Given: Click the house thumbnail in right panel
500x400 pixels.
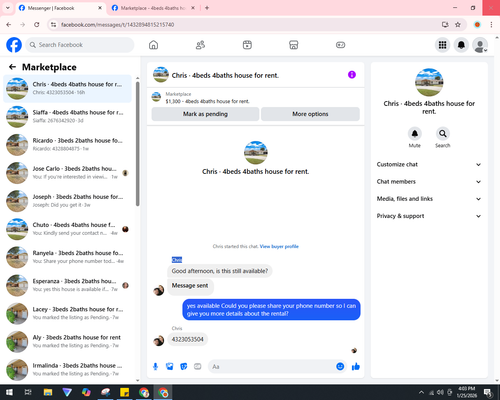Looking at the screenshot, I should coord(429,82).
